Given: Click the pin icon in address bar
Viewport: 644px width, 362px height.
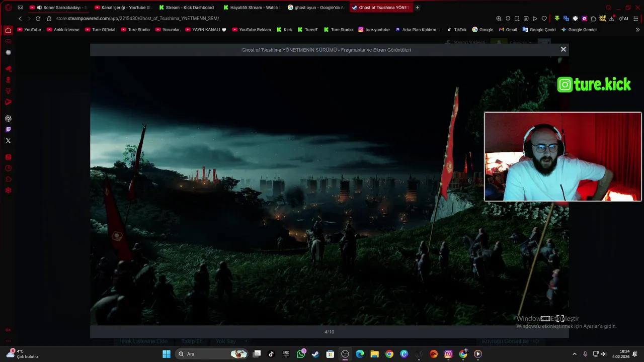Looking at the screenshot, I should (x=508, y=19).
